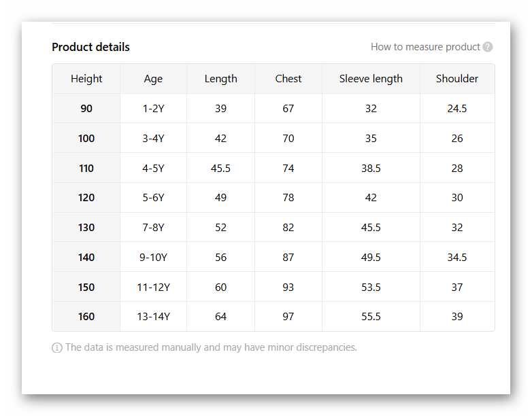The height and width of the screenshot is (416, 532).
Task: Select the height 150 row label
Action: [x=86, y=288]
